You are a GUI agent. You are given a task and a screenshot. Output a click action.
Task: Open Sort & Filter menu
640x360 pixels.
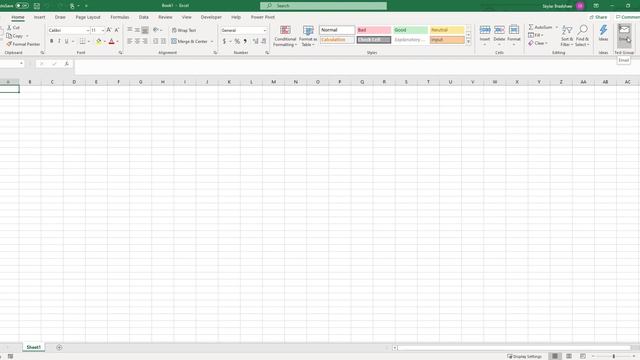click(567, 36)
